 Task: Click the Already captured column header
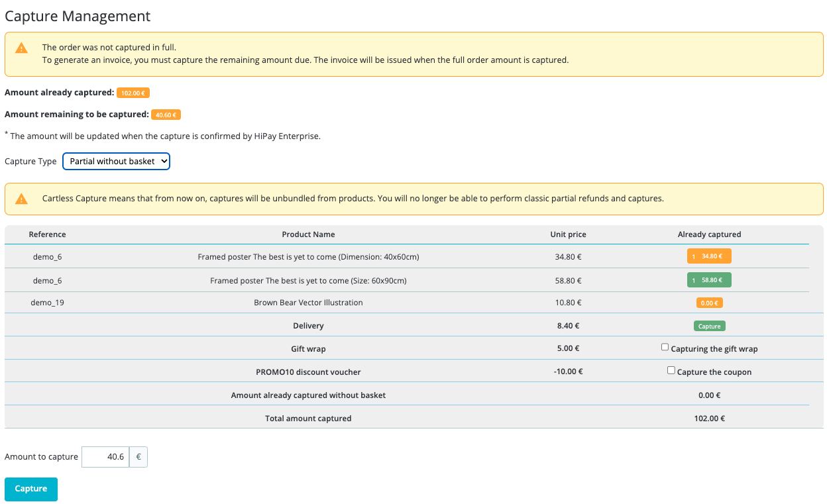709,234
